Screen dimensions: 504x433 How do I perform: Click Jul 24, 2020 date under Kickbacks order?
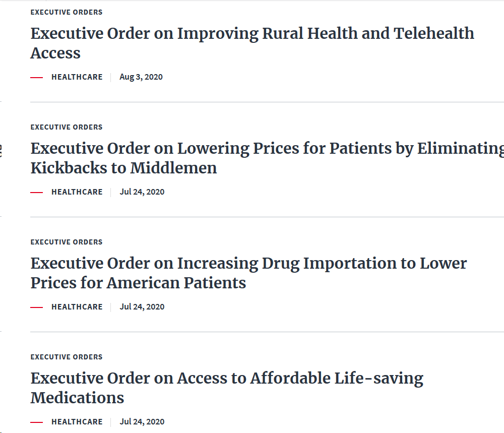point(142,192)
